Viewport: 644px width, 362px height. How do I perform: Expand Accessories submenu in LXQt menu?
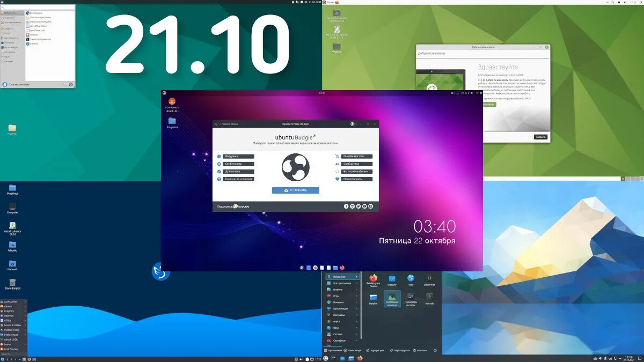pos(13,302)
